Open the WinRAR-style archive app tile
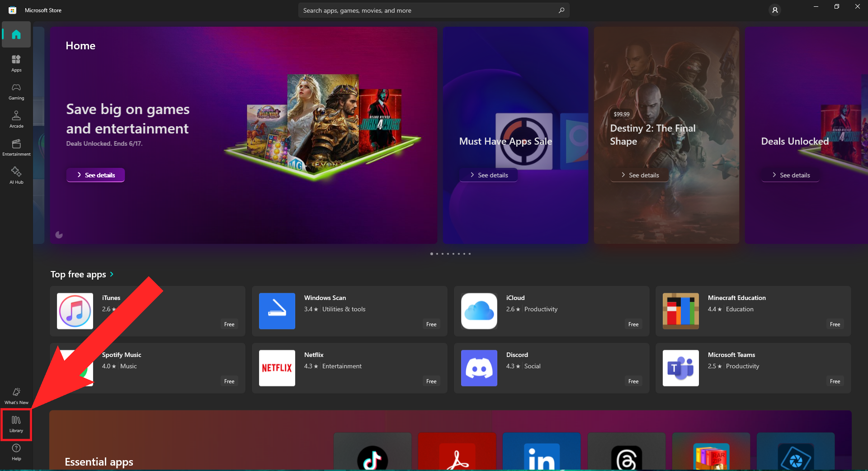Viewport: 868px width, 471px height. point(711,452)
